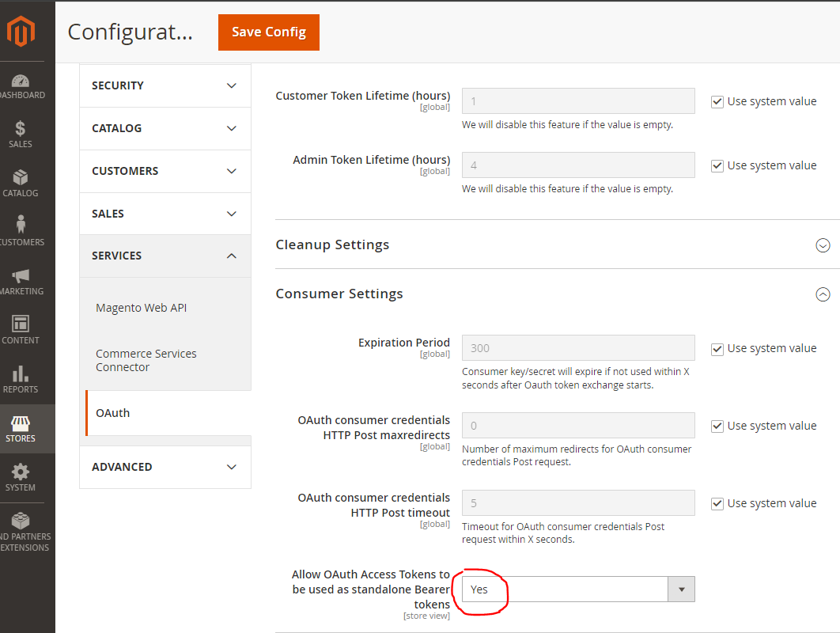Select the Magento Web API tab

(142, 309)
